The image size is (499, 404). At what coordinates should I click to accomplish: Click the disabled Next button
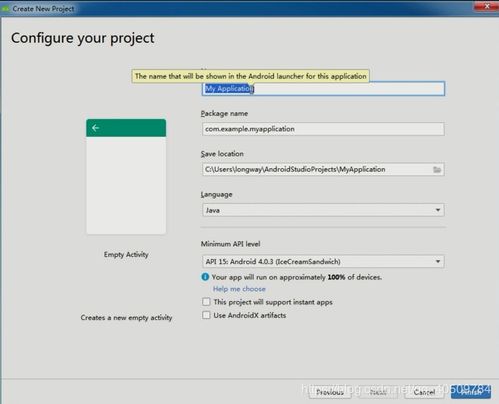[378, 392]
